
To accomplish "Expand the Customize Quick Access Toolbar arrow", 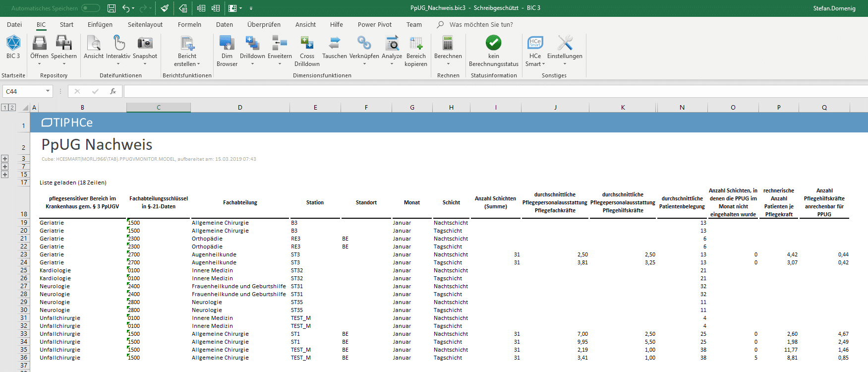I will pyautogui.click(x=251, y=8).
